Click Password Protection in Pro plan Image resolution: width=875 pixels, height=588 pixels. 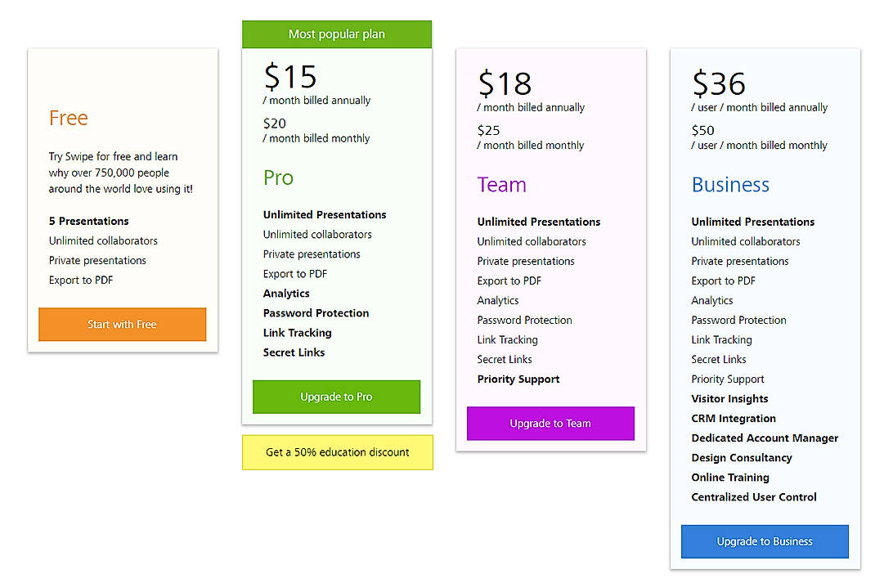click(316, 312)
